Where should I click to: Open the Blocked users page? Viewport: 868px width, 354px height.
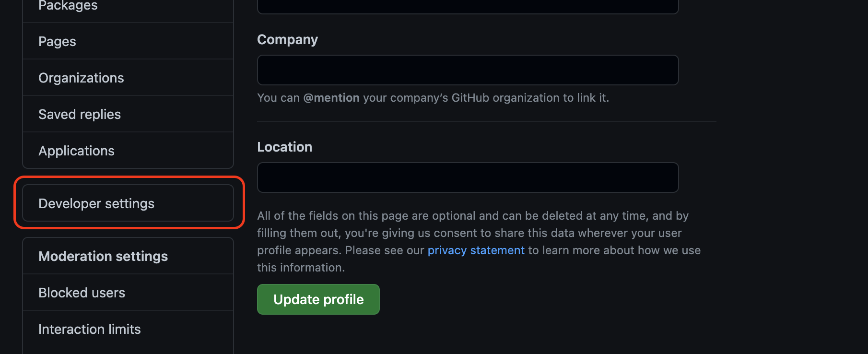click(x=128, y=293)
